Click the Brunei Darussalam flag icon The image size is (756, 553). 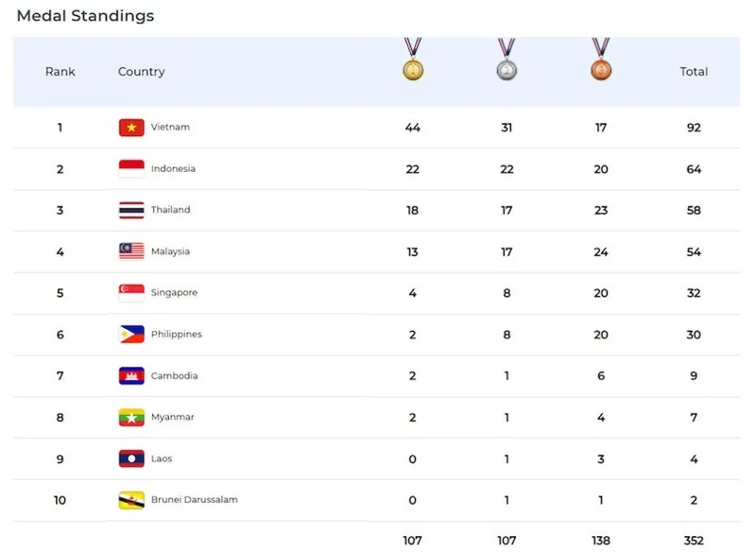(x=131, y=500)
